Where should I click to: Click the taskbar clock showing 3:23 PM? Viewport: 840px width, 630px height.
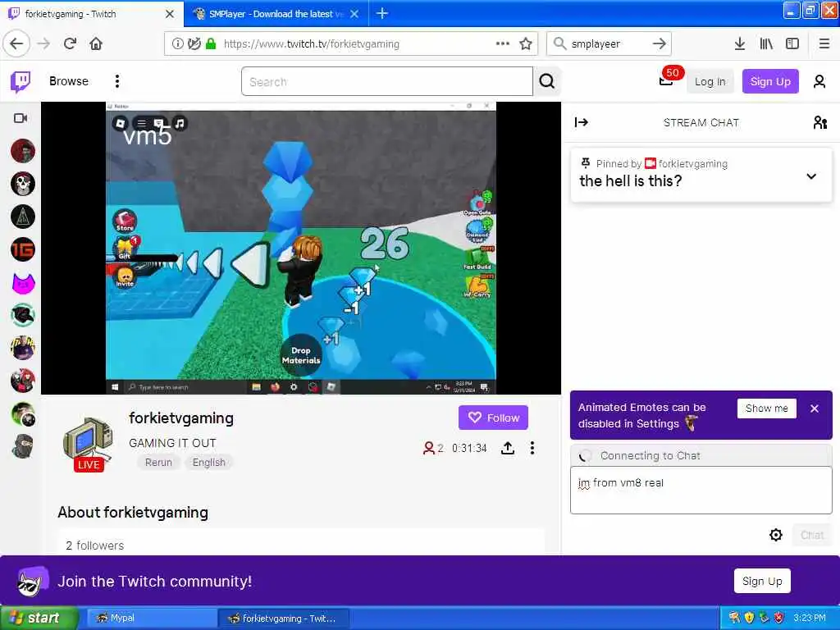click(810, 619)
